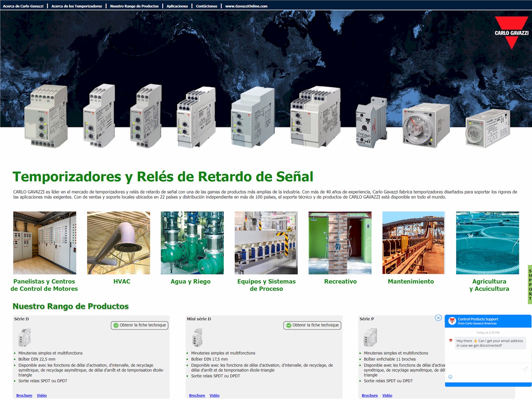The height and width of the screenshot is (402, 532).
Task: Click the green SUPPORT side tab
Action: pyautogui.click(x=530, y=285)
